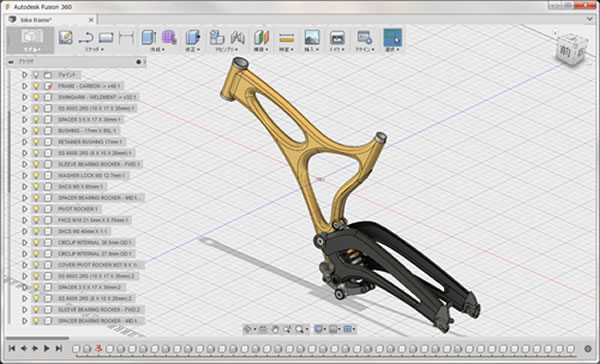Jump timeline to the beginning
This screenshot has height=364, width=600.
click(12, 348)
